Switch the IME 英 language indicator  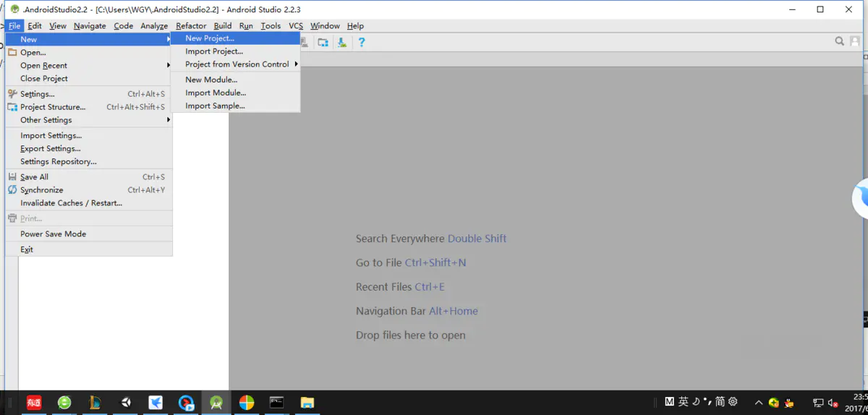[x=684, y=402]
